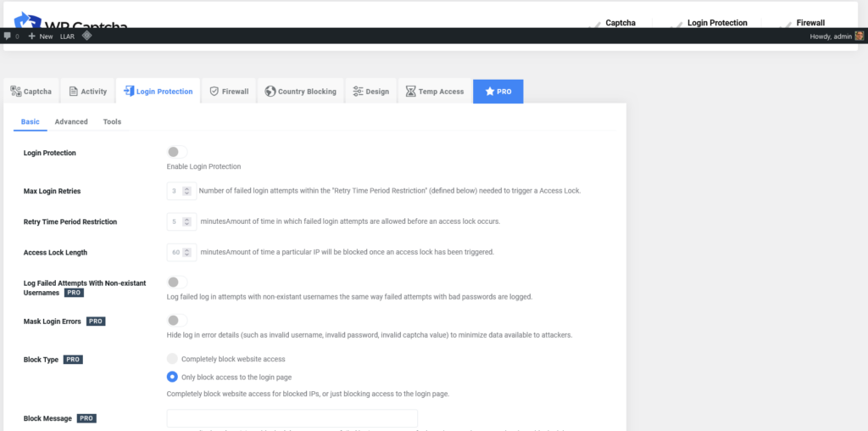Viewport: 868px width, 431px height.
Task: Click the Design sliders icon tab
Action: pos(370,92)
